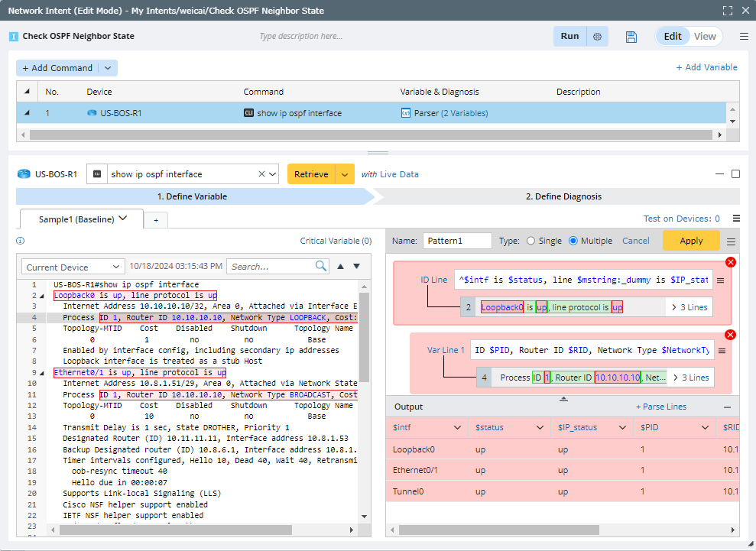
Task: Open the hamburger menu beside Edit/View
Action: click(744, 37)
